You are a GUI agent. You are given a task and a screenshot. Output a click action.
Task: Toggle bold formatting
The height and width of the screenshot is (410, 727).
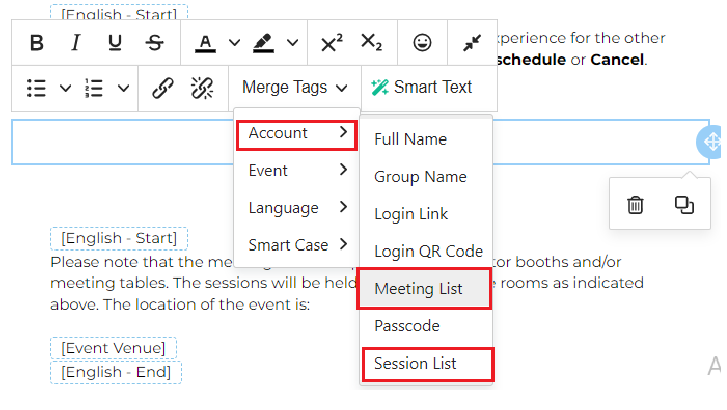click(x=37, y=43)
